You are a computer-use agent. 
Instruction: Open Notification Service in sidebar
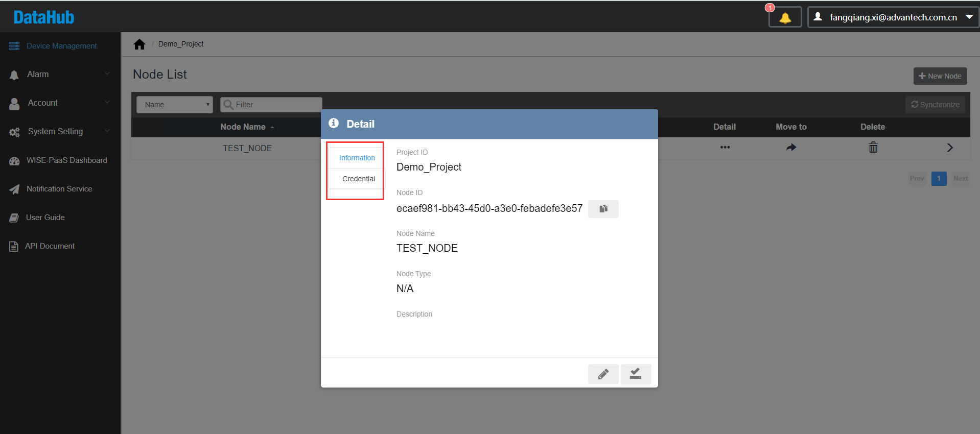pos(60,189)
